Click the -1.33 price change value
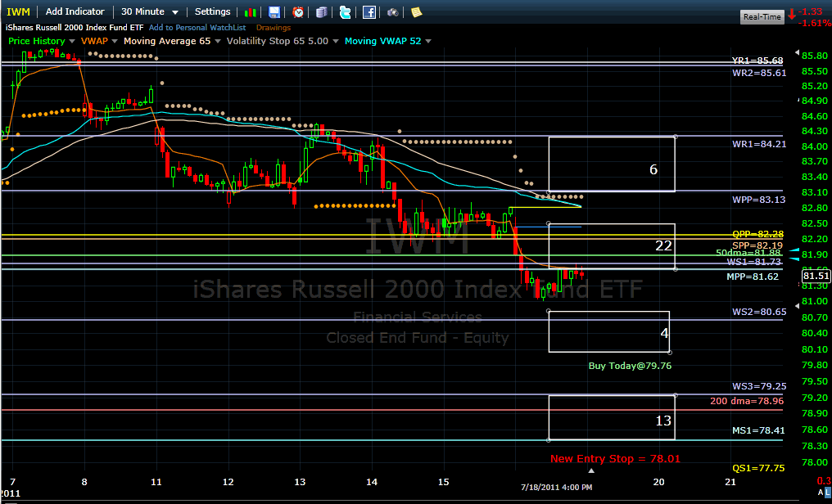 pos(811,11)
